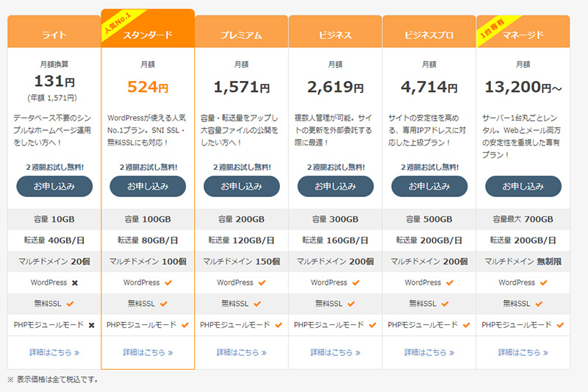
Task: Click 無料SSL check mark in ビジネス column
Action: (351, 304)
